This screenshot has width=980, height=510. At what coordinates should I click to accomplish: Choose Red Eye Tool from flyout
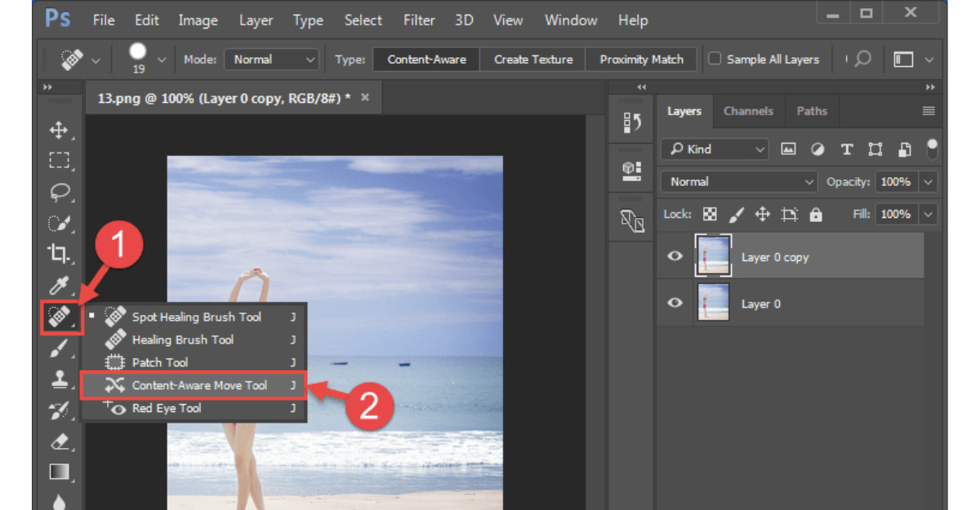click(x=194, y=408)
